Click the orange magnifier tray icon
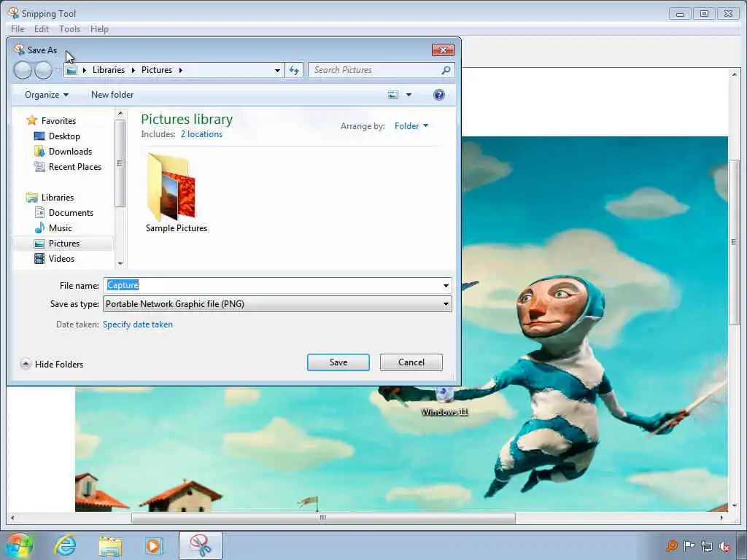 672,546
